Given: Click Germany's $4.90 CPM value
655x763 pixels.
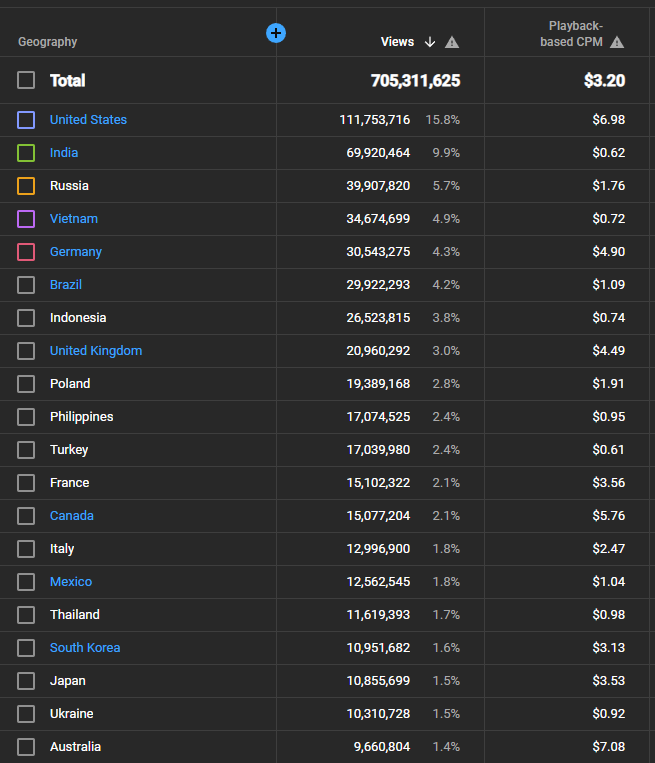Looking at the screenshot, I should pyautogui.click(x=609, y=252).
